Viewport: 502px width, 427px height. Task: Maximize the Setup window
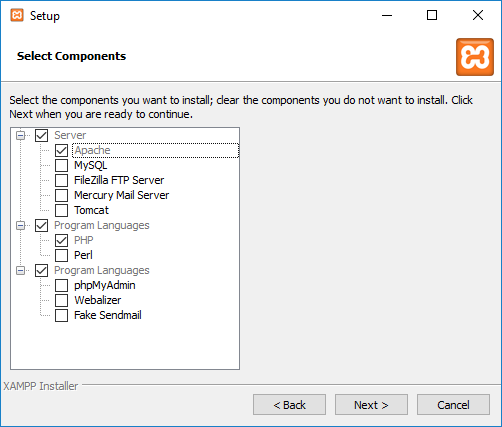tap(432, 15)
